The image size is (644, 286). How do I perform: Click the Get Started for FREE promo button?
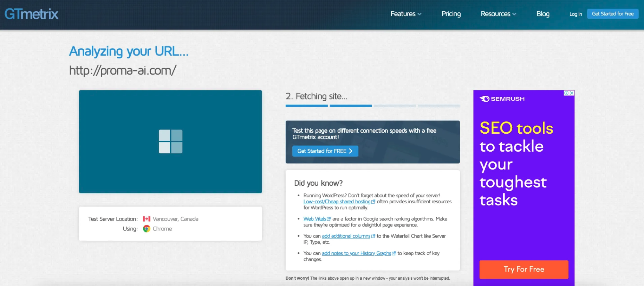325,151
